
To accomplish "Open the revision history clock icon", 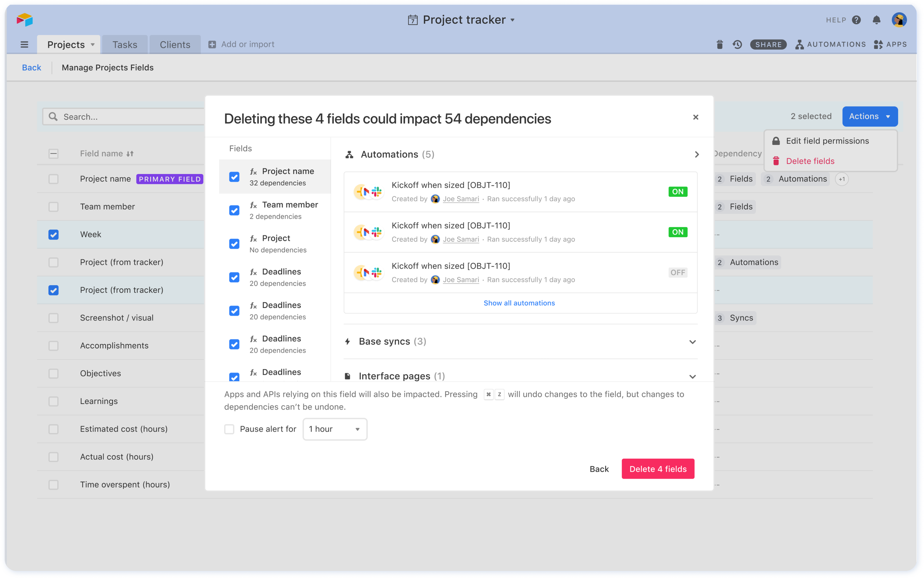I will coord(737,44).
